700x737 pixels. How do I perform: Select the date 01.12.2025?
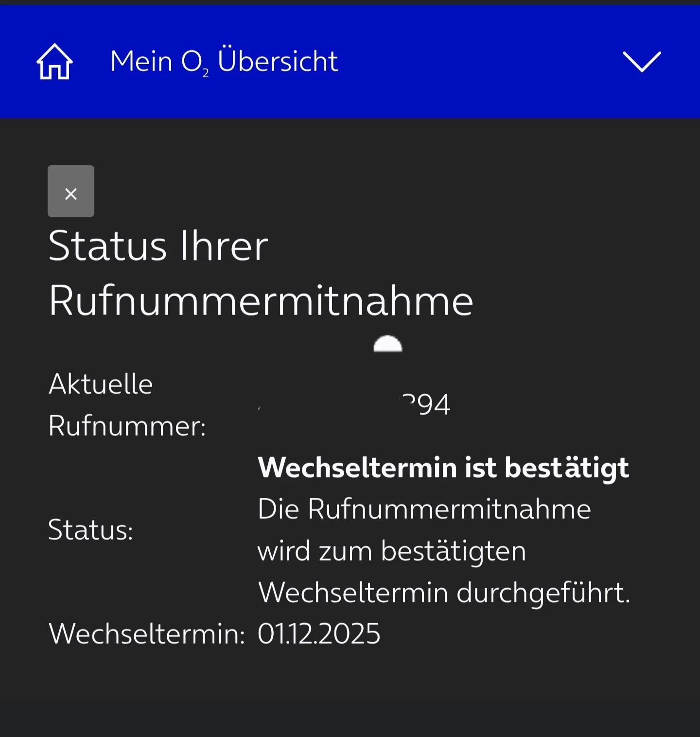tap(319, 634)
